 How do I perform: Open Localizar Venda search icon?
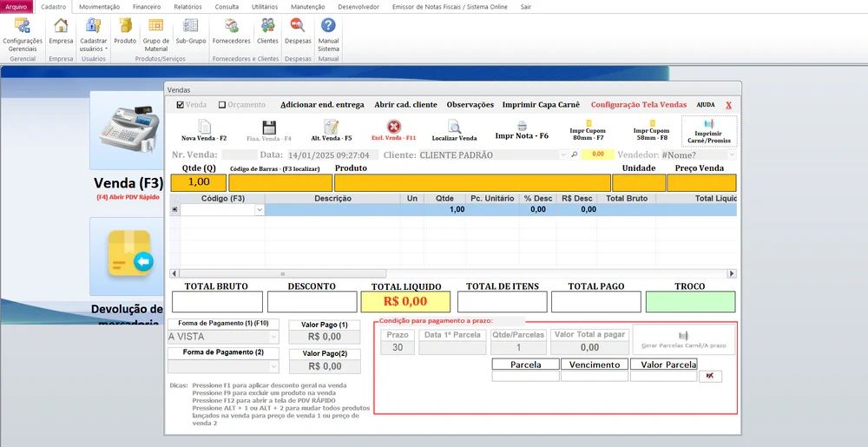pos(454,130)
